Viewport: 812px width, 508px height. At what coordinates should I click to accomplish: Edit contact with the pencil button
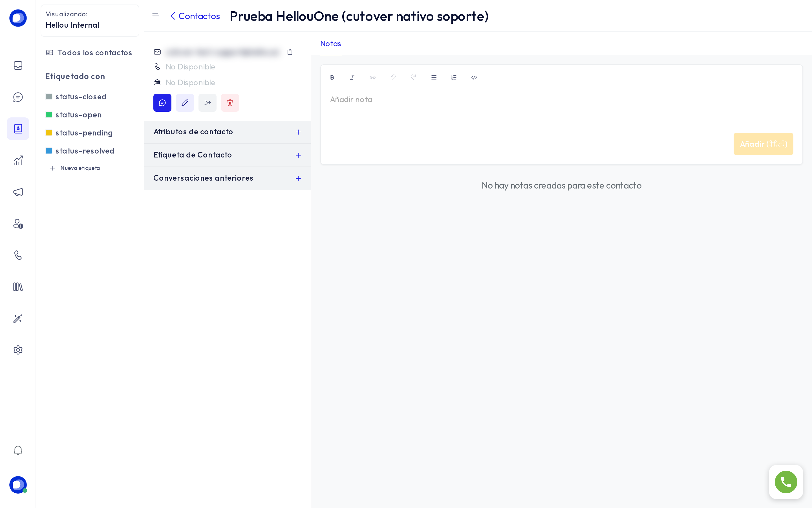[x=185, y=103]
